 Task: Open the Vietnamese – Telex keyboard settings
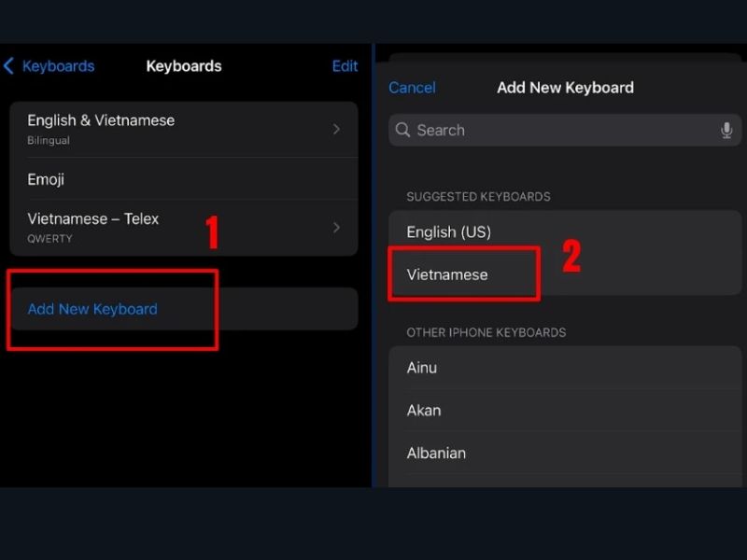click(x=93, y=227)
